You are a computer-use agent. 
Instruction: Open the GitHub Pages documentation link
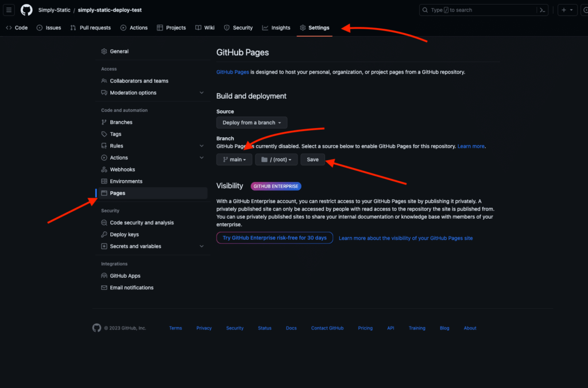(x=233, y=72)
